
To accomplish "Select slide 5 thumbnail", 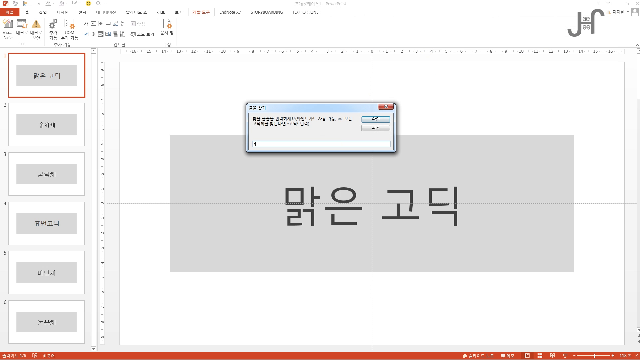I will pyautogui.click(x=47, y=273).
